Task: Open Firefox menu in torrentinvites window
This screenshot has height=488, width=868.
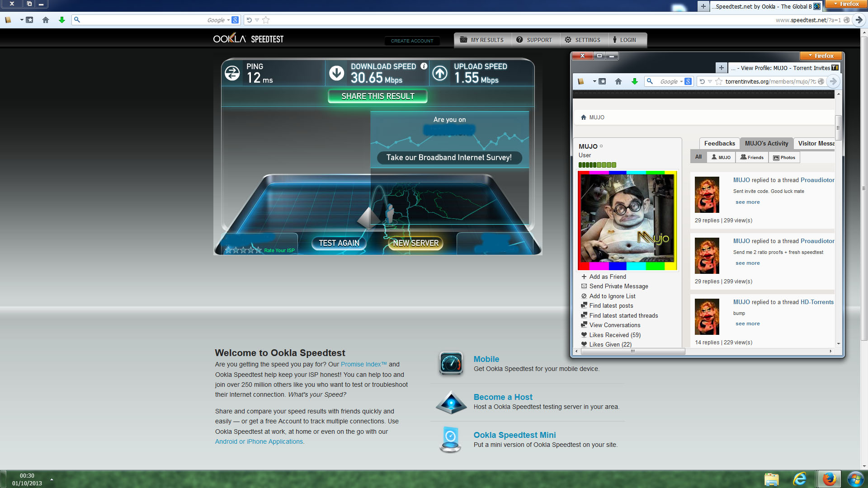Action: (x=821, y=56)
